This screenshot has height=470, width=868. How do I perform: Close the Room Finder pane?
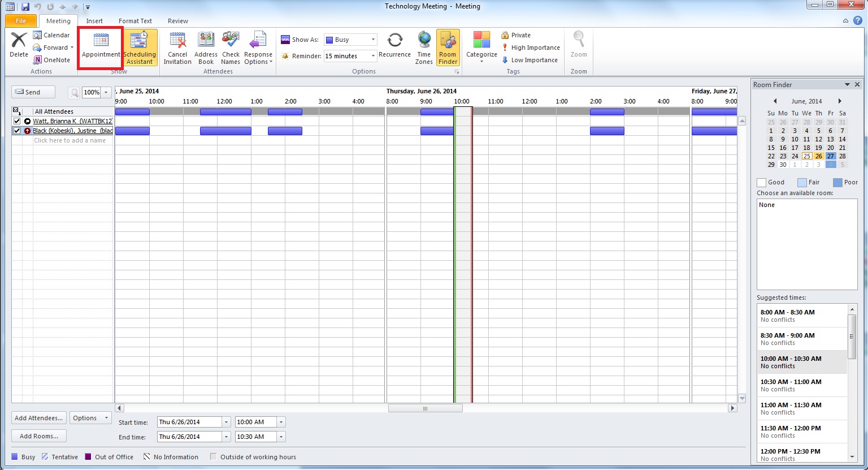(x=857, y=84)
